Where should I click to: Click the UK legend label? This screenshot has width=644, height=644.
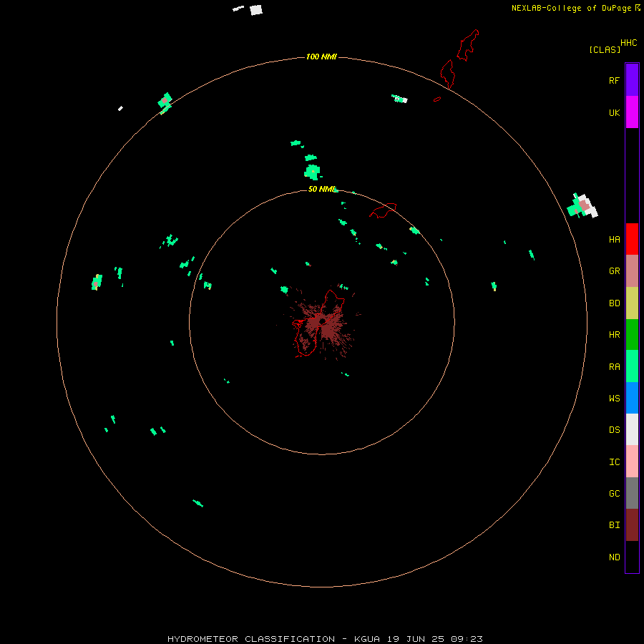614,112
